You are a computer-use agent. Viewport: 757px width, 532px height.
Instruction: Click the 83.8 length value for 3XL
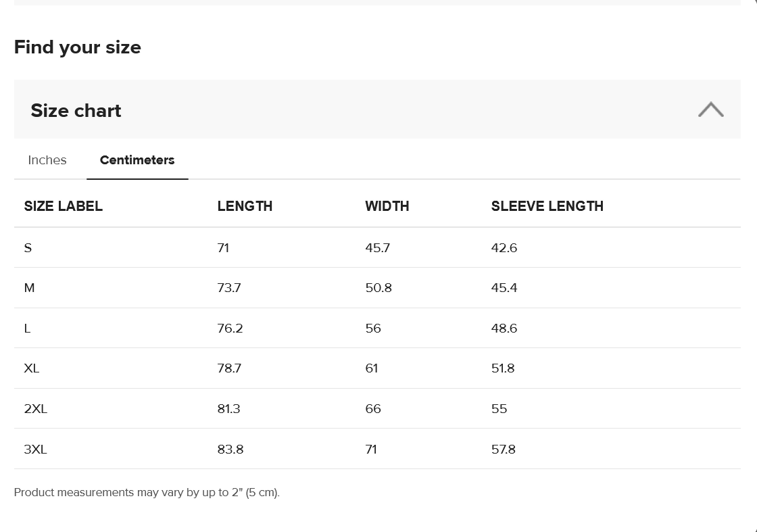[x=230, y=450]
